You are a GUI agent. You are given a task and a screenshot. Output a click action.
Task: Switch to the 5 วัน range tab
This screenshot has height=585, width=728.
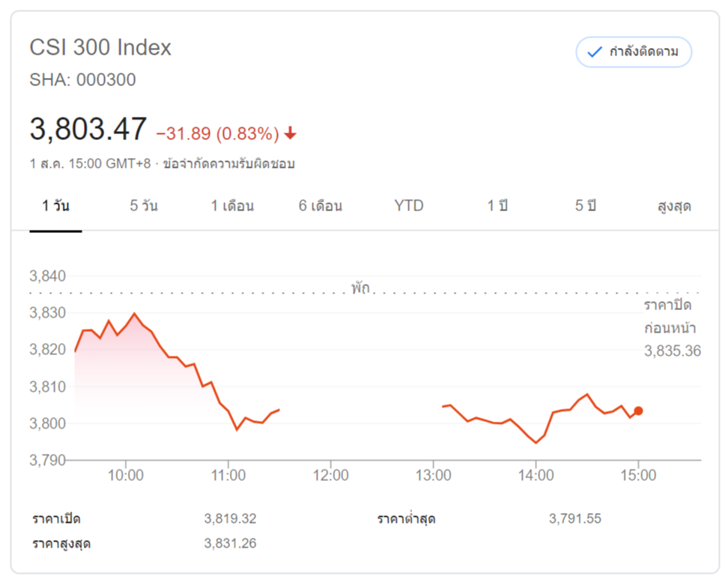[143, 206]
